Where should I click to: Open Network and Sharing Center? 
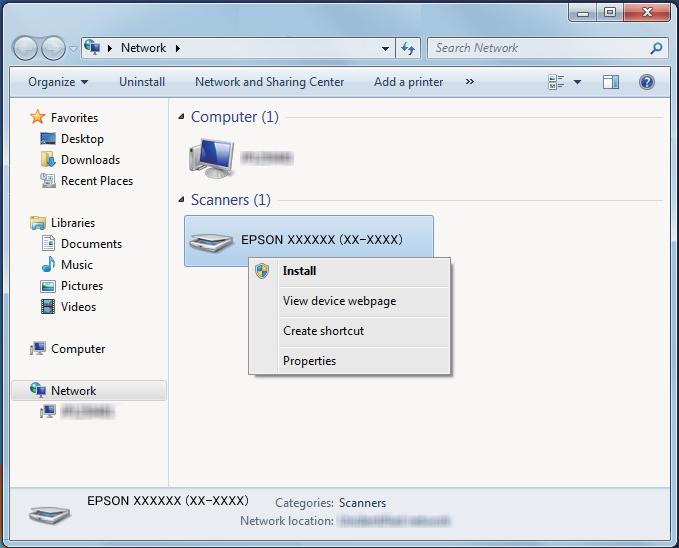pyautogui.click(x=269, y=82)
